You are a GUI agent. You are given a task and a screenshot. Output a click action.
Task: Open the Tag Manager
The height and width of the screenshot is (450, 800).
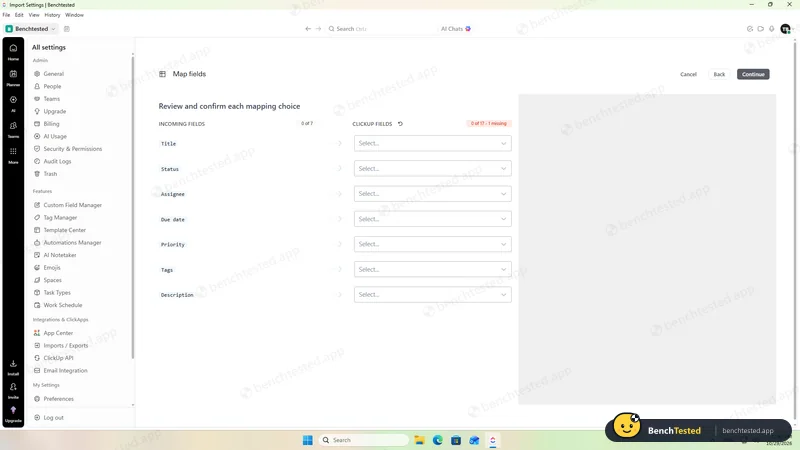tap(60, 217)
